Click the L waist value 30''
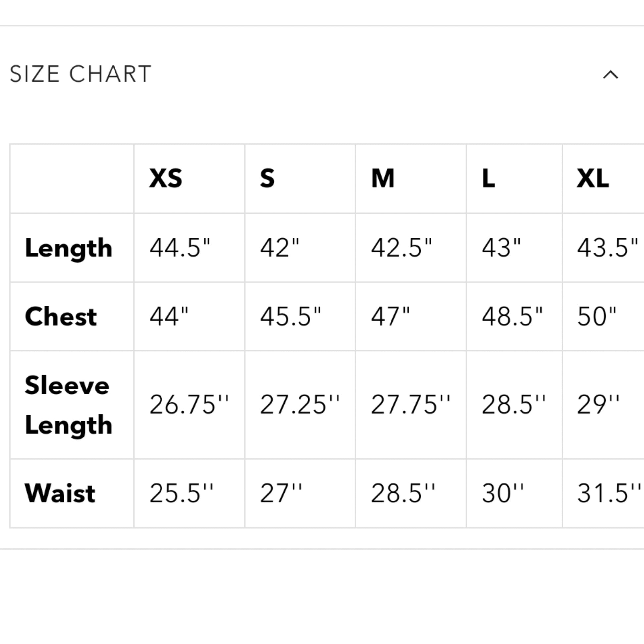This screenshot has height=644, width=644. pos(503,493)
